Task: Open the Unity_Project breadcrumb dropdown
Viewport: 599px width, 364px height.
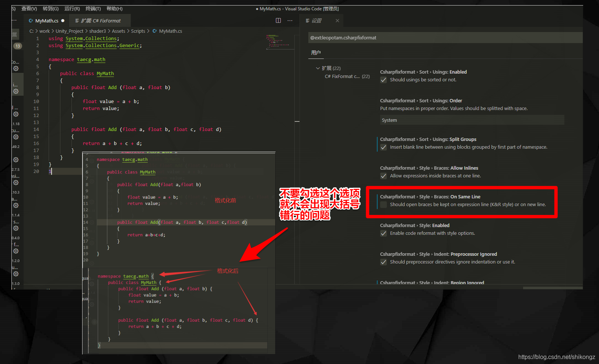Action: click(69, 31)
